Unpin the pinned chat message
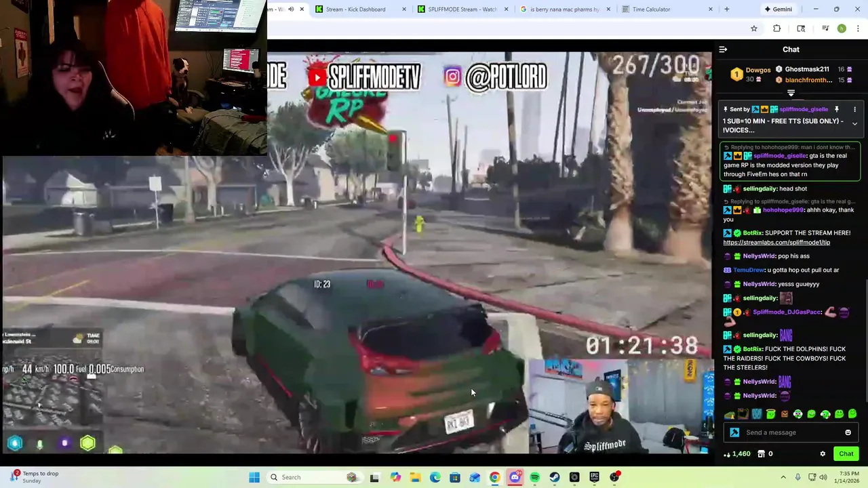 836,109
